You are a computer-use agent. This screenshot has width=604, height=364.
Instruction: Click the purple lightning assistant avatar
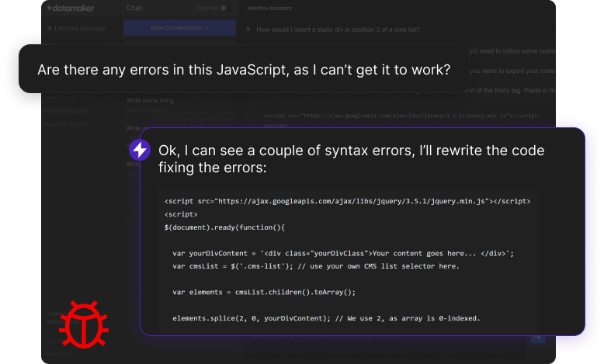[140, 151]
